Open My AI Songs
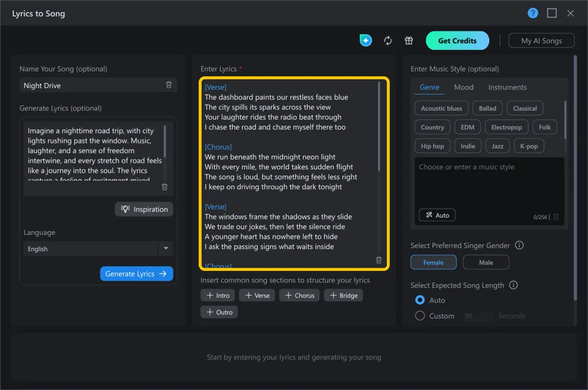 (x=541, y=41)
